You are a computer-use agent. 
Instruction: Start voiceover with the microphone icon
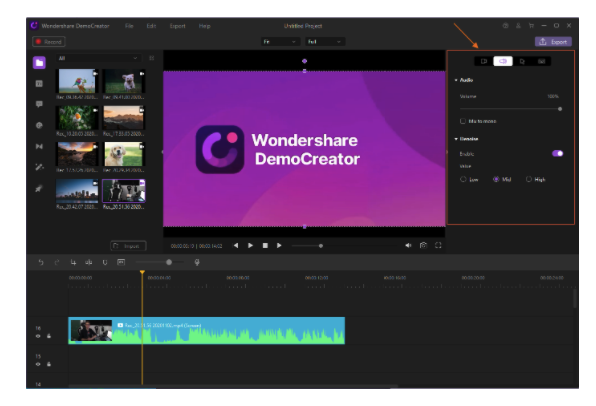(197, 262)
